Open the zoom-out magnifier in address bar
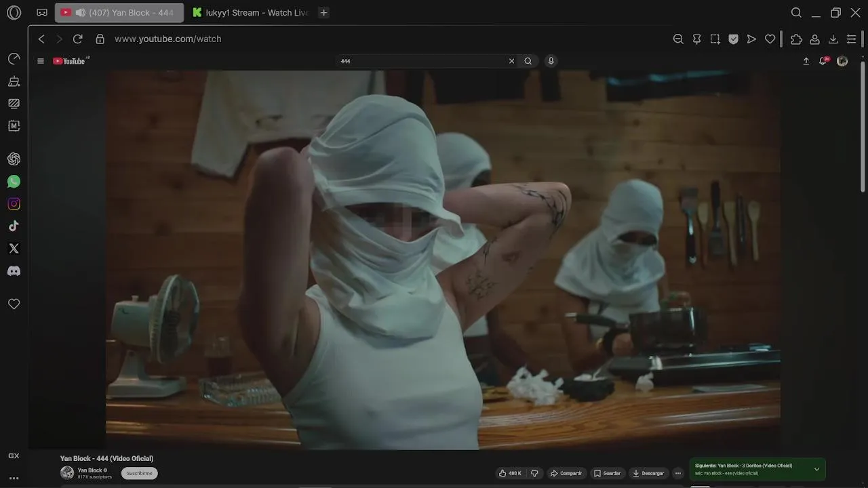 pos(678,39)
